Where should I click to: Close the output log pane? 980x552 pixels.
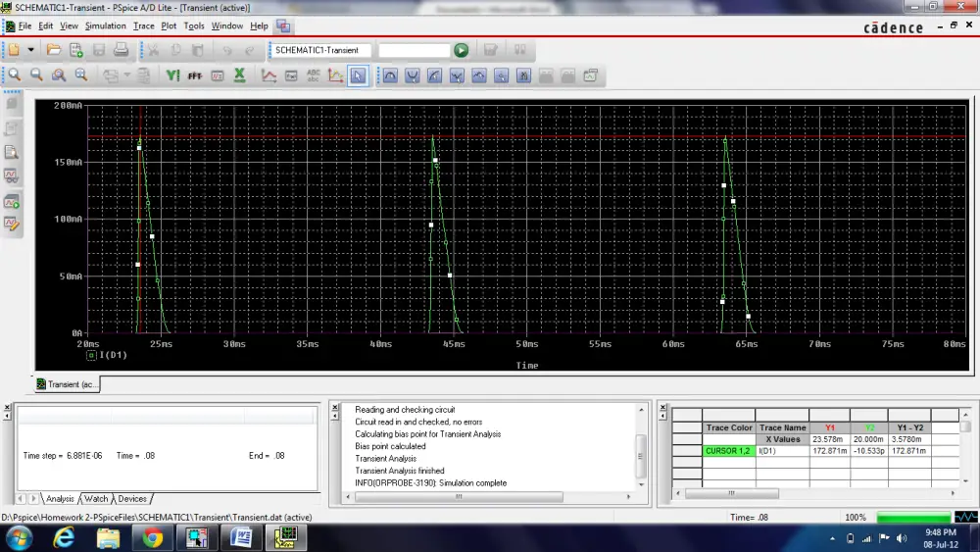point(335,408)
